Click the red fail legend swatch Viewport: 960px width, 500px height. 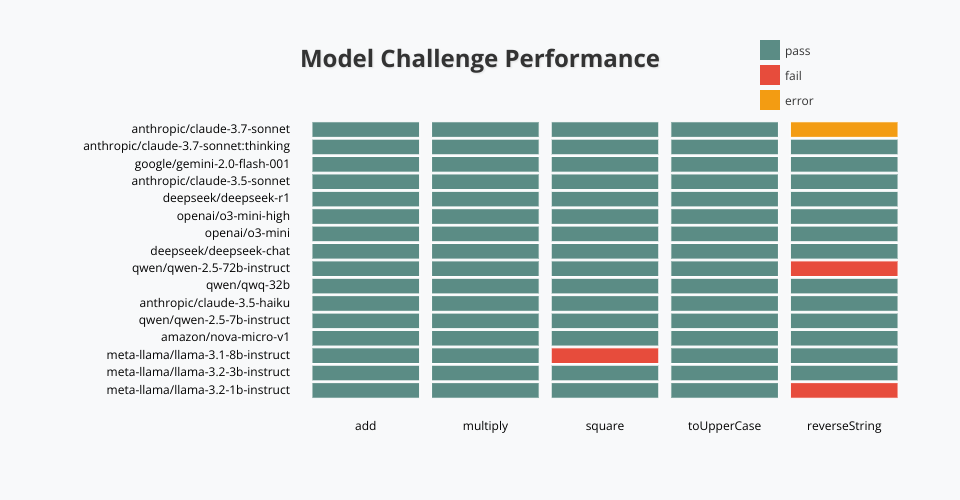point(769,75)
